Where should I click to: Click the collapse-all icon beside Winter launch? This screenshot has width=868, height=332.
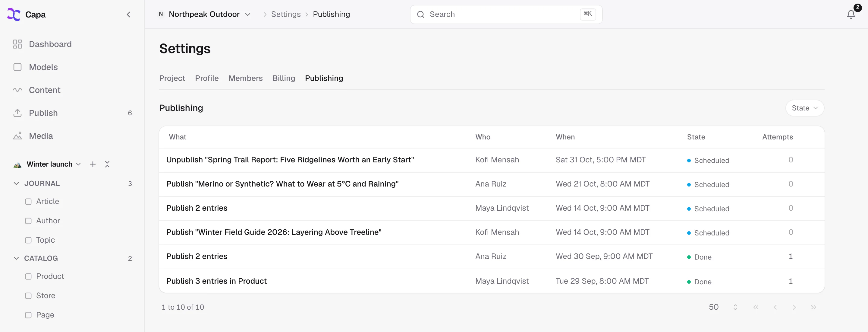pos(107,164)
